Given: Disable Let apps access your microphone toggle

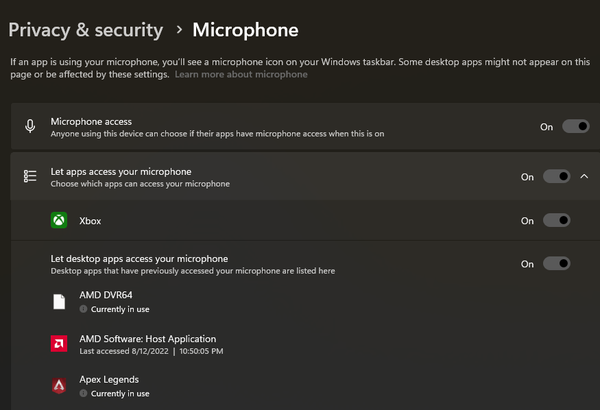Looking at the screenshot, I should 556,176.
